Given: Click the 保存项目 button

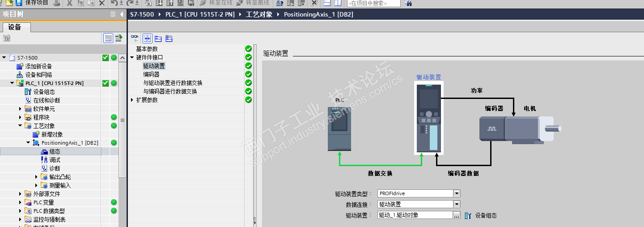Looking at the screenshot, I should coord(37,3).
